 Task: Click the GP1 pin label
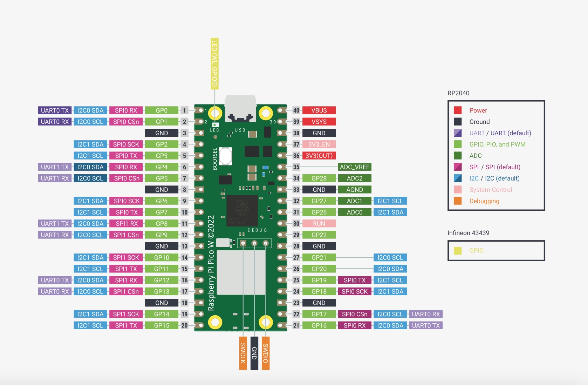pos(162,122)
